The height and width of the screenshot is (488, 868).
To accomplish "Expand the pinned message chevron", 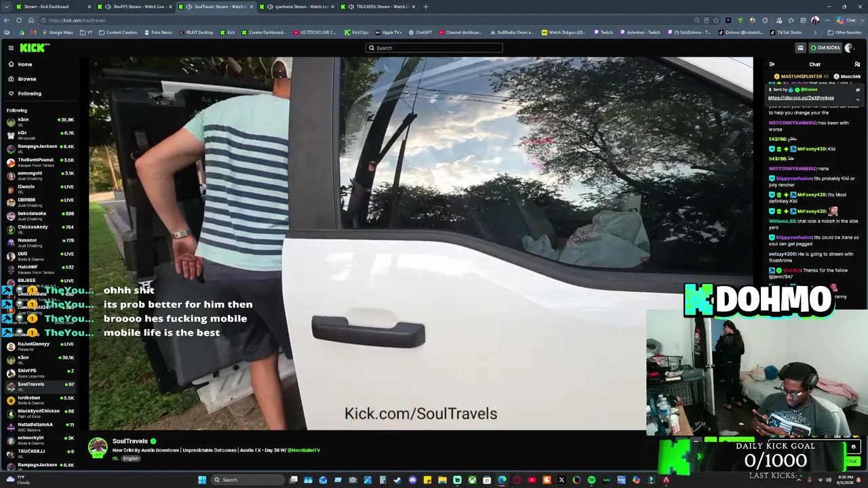I will pyautogui.click(x=858, y=100).
